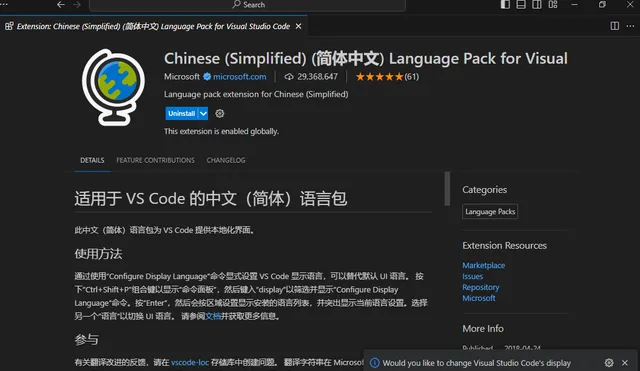Toggle the secondary side bar layout icon

coord(537,4)
